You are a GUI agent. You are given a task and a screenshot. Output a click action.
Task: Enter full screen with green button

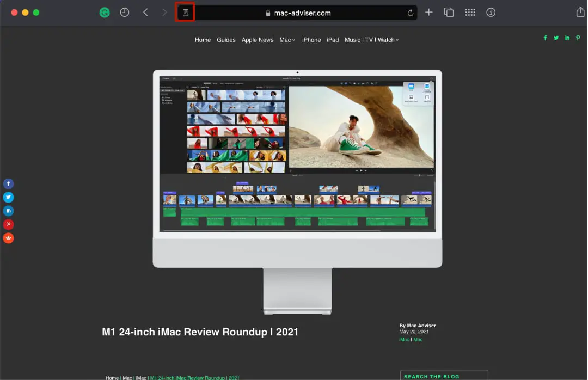(x=36, y=13)
